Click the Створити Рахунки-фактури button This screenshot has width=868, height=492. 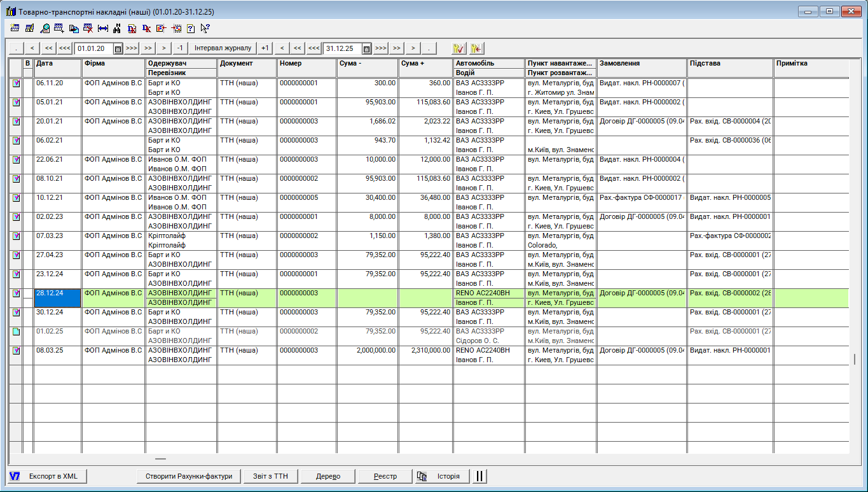189,476
